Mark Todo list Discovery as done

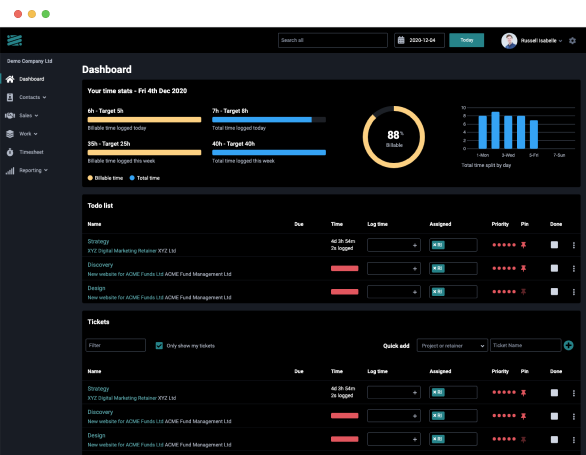tap(554, 268)
